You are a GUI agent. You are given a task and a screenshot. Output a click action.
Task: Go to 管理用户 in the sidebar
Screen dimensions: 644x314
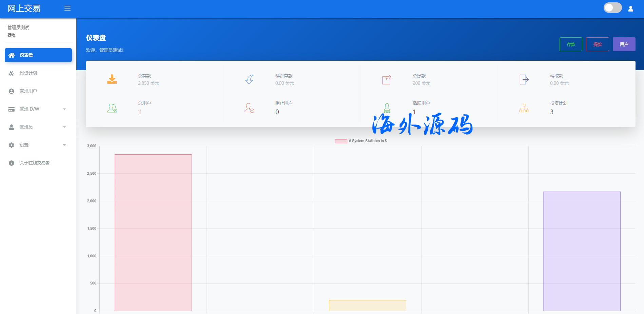[x=28, y=91]
